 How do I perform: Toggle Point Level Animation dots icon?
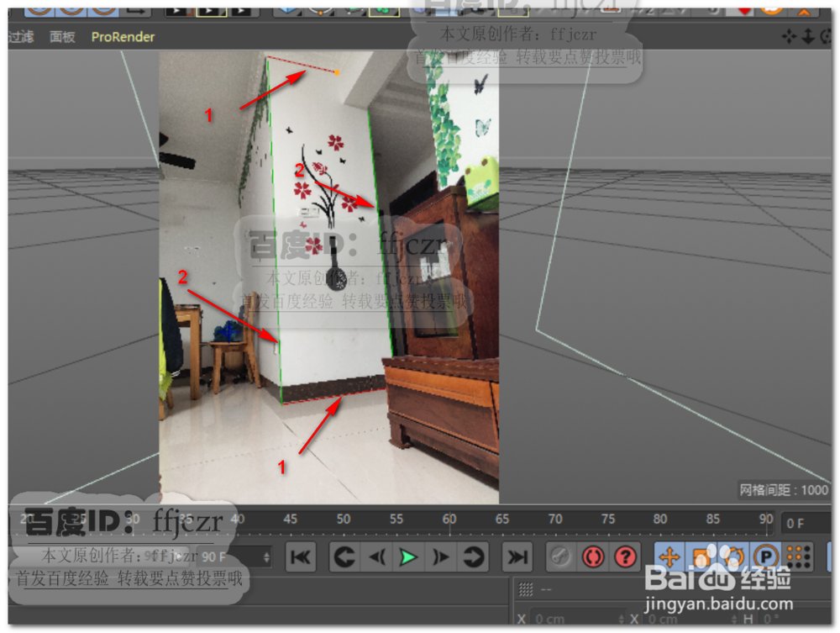coord(799,557)
